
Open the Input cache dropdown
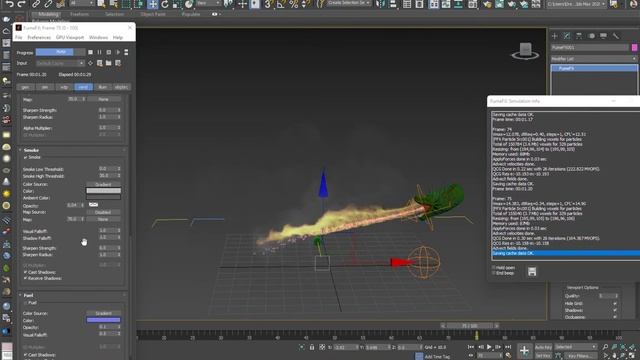point(60,63)
